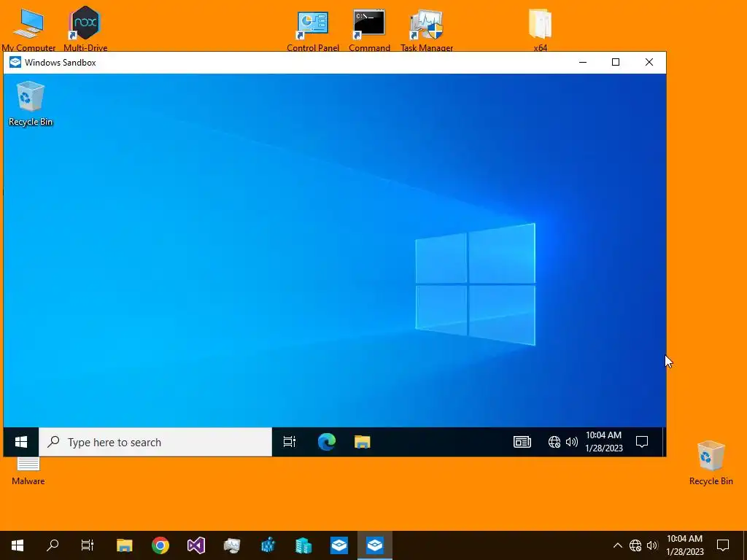Click the host volume speaker tray icon
This screenshot has width=747, height=560.
click(652, 545)
